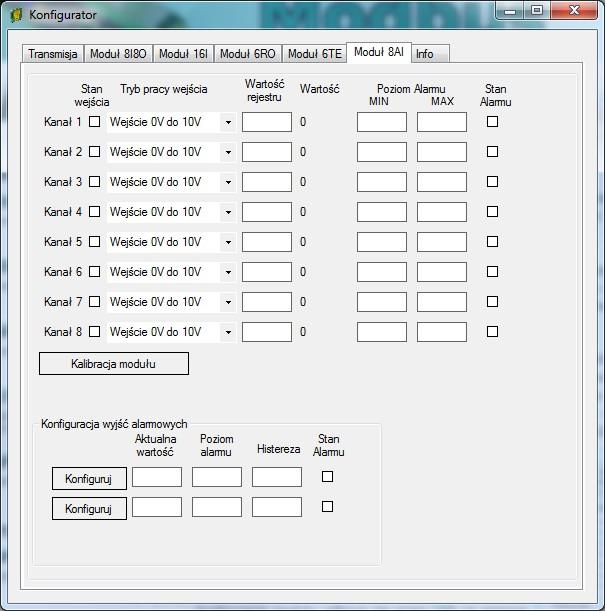Open Kanał 6 input mode dropdown
The image size is (605, 611).
[x=171, y=272]
